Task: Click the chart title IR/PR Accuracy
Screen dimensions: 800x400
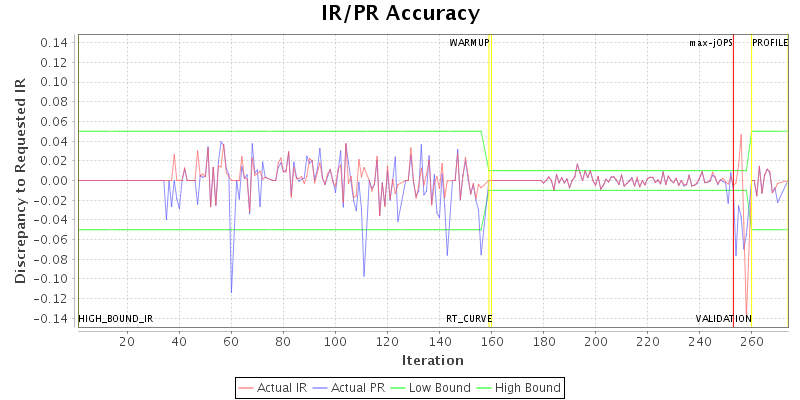Action: [x=400, y=14]
